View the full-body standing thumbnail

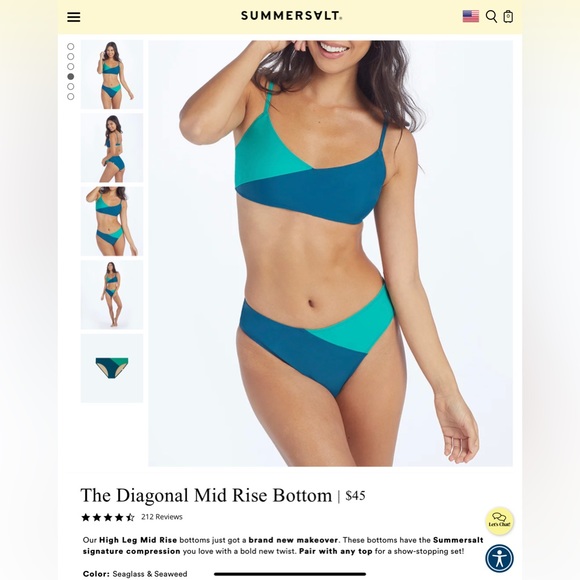[112, 295]
